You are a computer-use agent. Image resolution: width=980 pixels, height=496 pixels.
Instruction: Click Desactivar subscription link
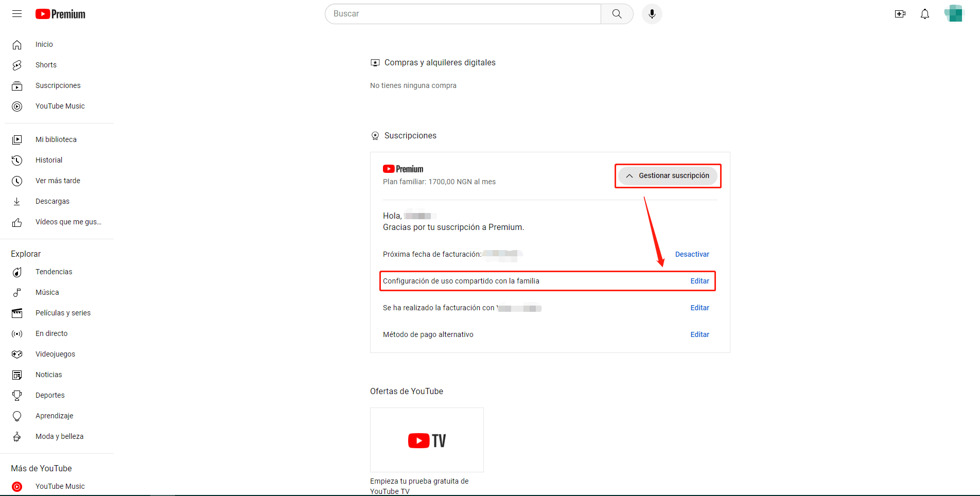pyautogui.click(x=692, y=254)
